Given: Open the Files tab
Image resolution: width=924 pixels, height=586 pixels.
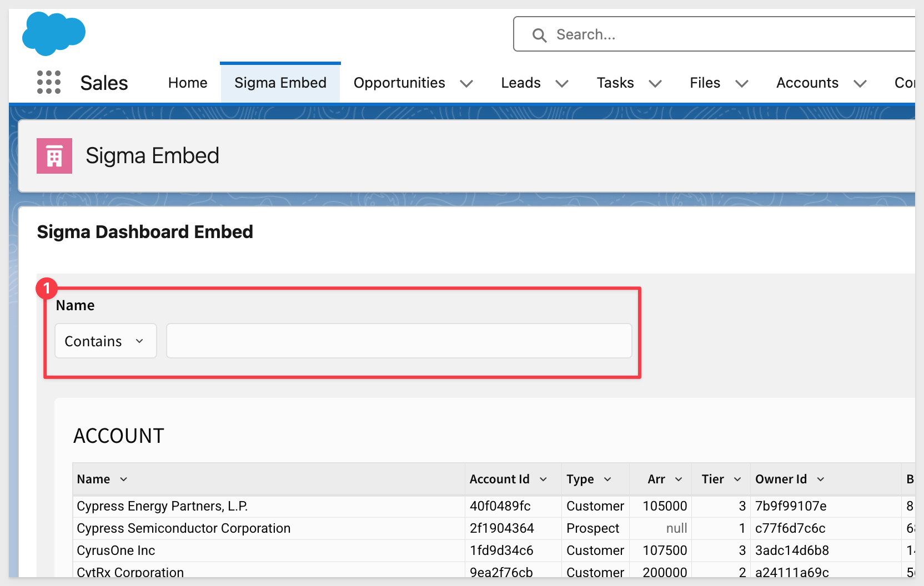Looking at the screenshot, I should (705, 83).
